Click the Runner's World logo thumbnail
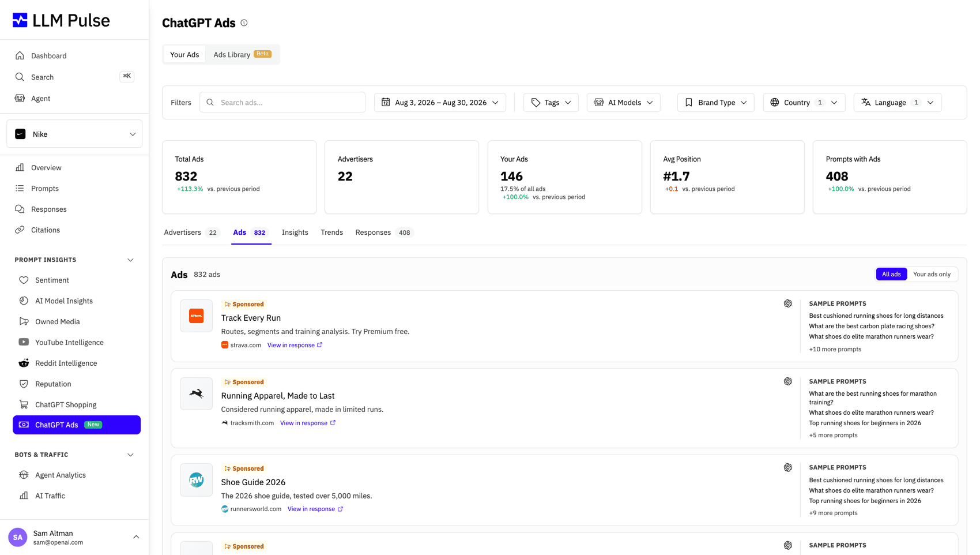980x555 pixels. click(x=197, y=480)
